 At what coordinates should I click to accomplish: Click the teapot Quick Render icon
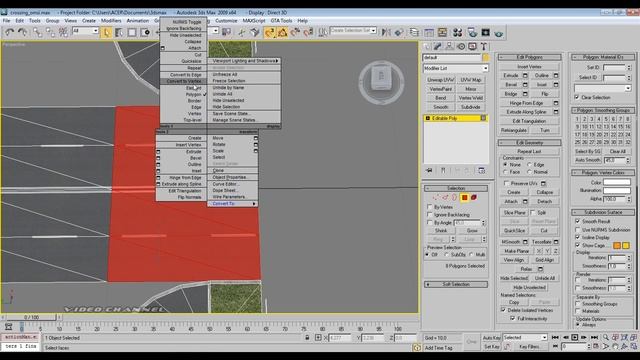point(499,32)
